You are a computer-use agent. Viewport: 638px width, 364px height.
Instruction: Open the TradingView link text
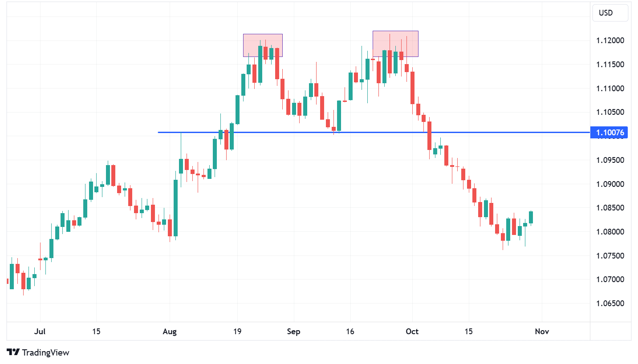[x=45, y=352]
